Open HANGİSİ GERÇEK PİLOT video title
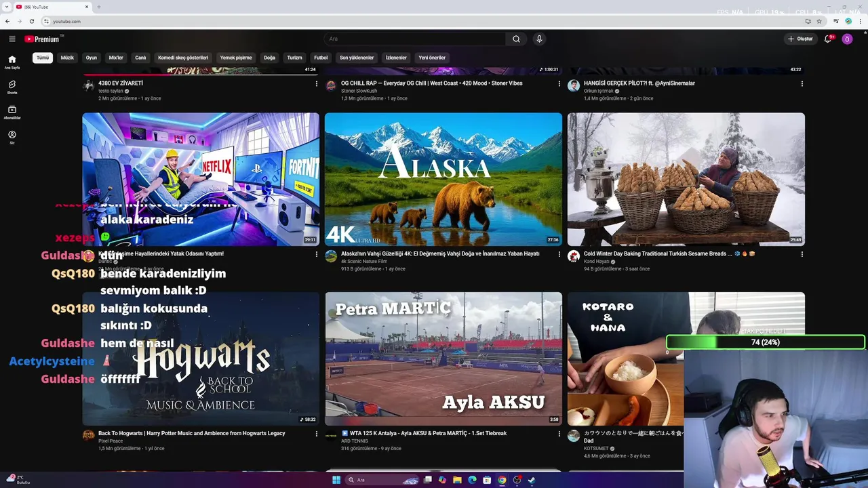The width and height of the screenshot is (868, 488). point(639,83)
